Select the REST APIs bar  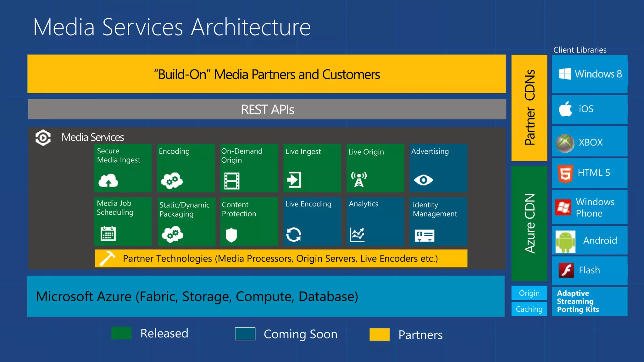(x=267, y=109)
